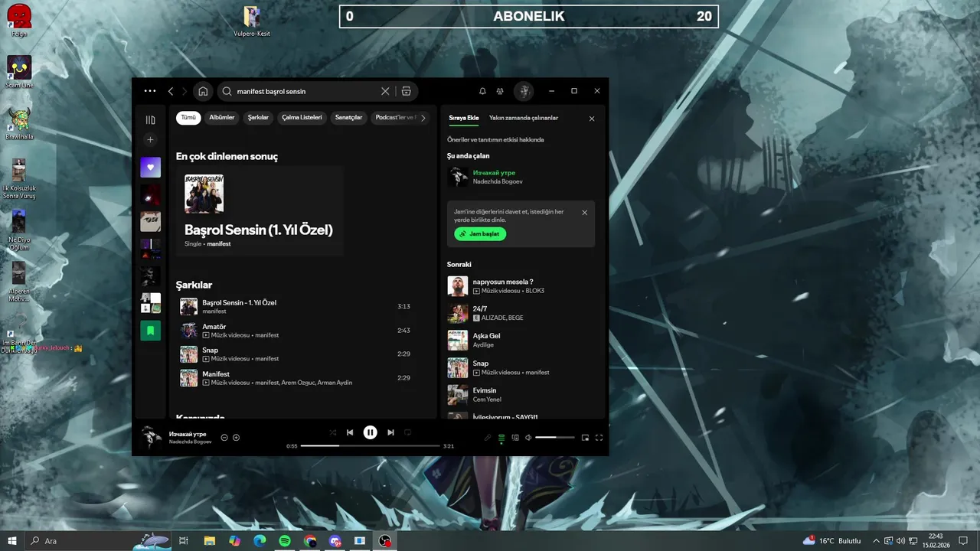Open lyrics microphone icon
This screenshot has width=980, height=551.
[487, 438]
